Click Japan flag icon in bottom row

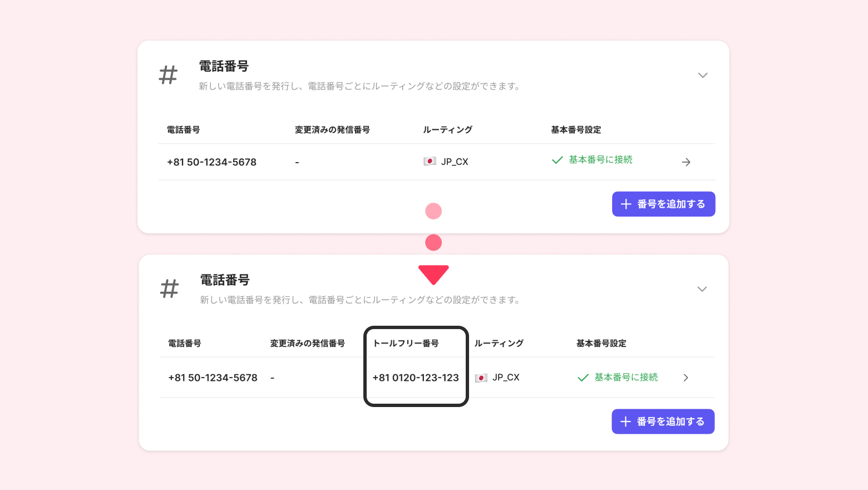(x=481, y=378)
